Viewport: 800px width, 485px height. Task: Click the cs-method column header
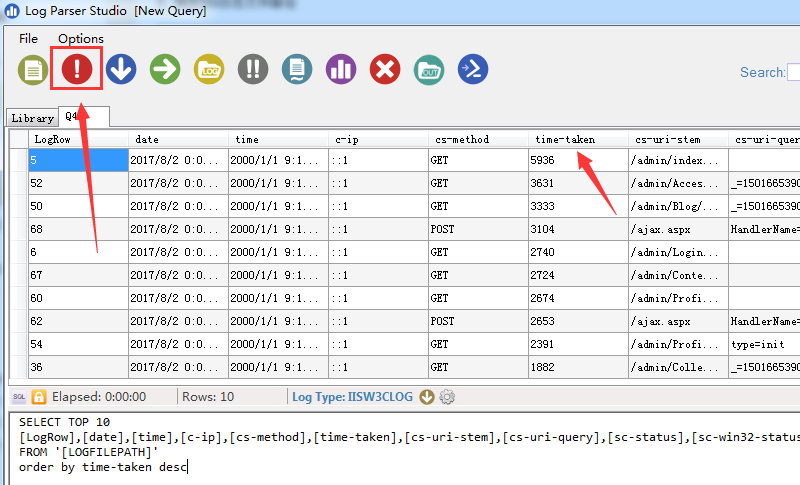pyautogui.click(x=461, y=140)
